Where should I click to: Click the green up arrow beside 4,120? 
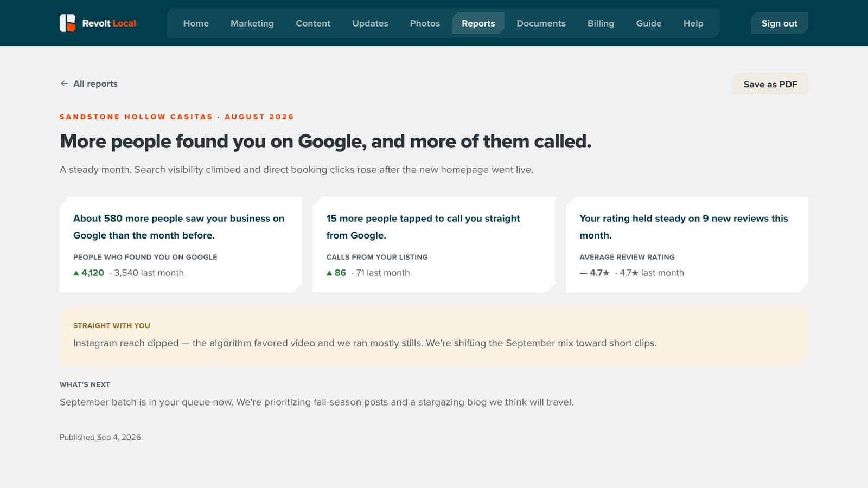[76, 273]
